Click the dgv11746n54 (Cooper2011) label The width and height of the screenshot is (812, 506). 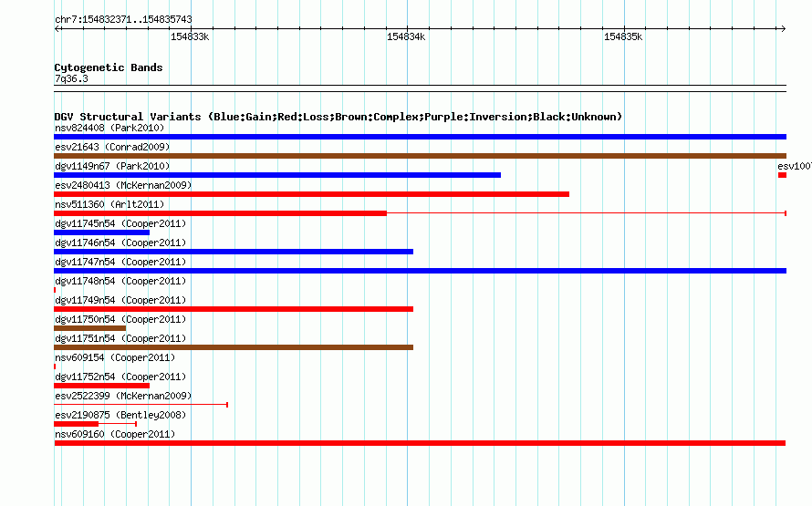pyautogui.click(x=120, y=243)
